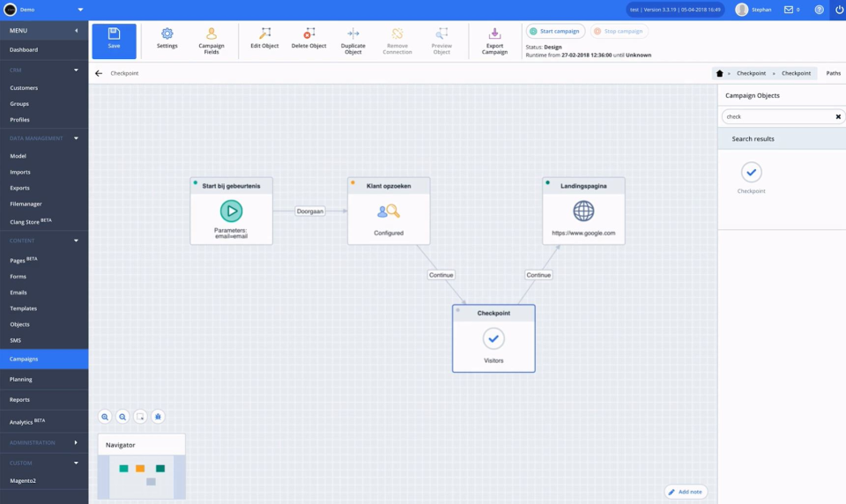Expand the Administration menu section
The image size is (846, 504).
(x=76, y=442)
